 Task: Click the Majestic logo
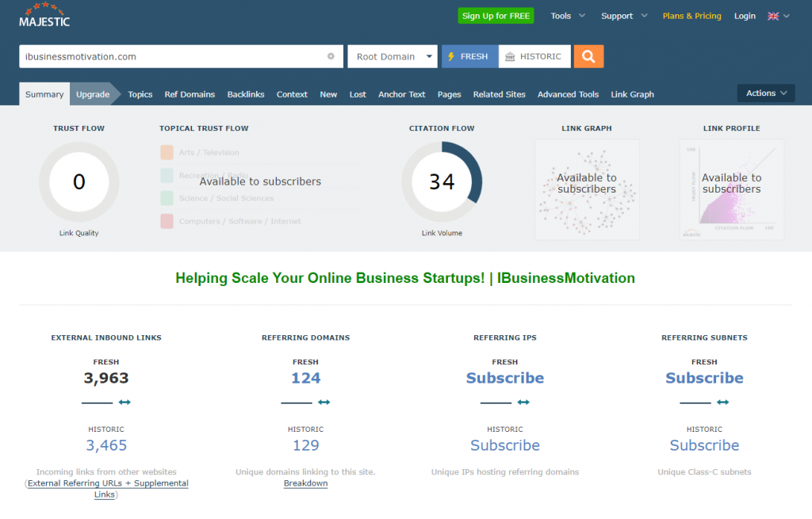click(44, 15)
